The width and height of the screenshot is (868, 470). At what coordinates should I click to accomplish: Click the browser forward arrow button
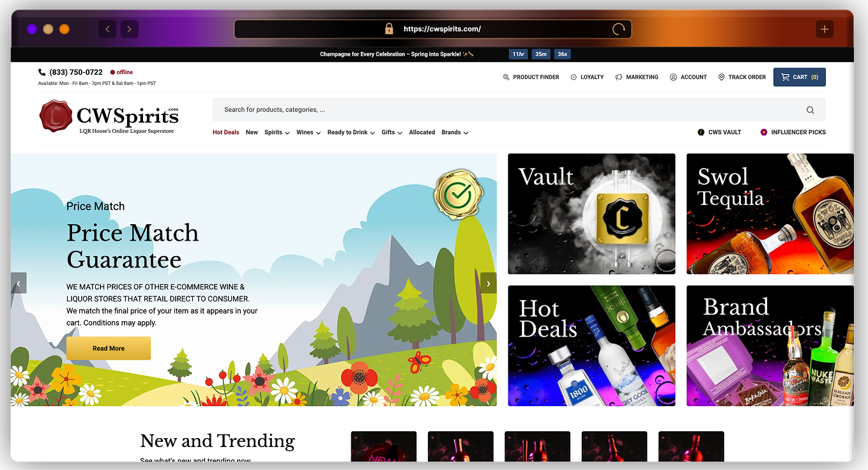click(130, 29)
